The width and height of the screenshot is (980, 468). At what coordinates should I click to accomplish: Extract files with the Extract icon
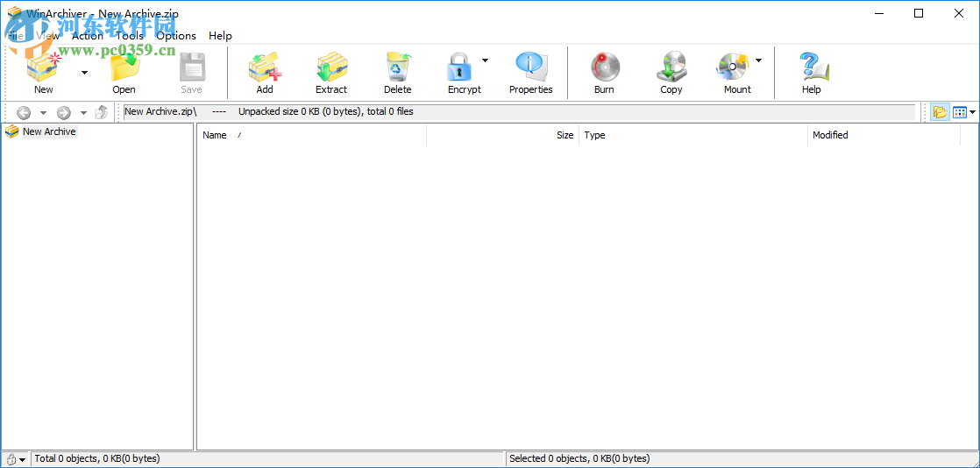pyautogui.click(x=331, y=67)
